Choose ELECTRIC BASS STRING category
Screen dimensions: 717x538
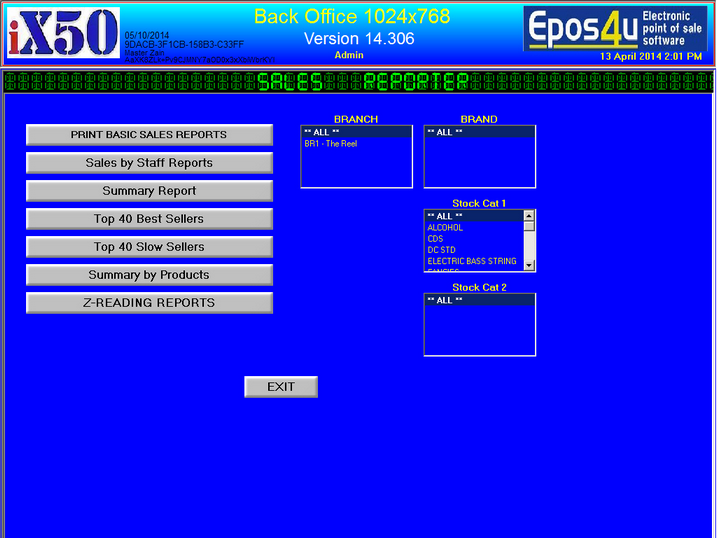[x=474, y=261]
